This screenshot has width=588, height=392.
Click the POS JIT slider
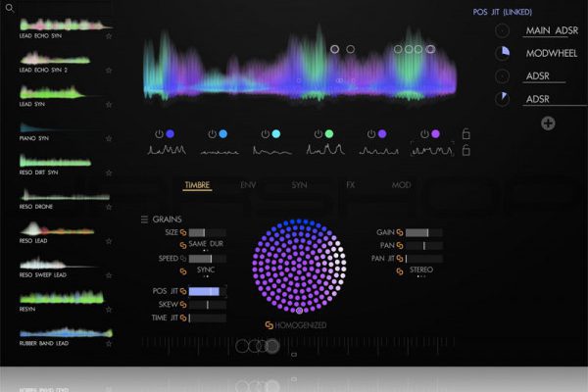[206, 291]
